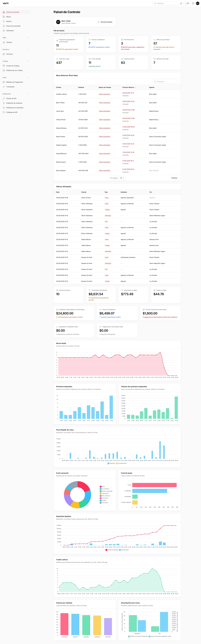Collapse the Parceiros sidebar section header

(28, 50)
